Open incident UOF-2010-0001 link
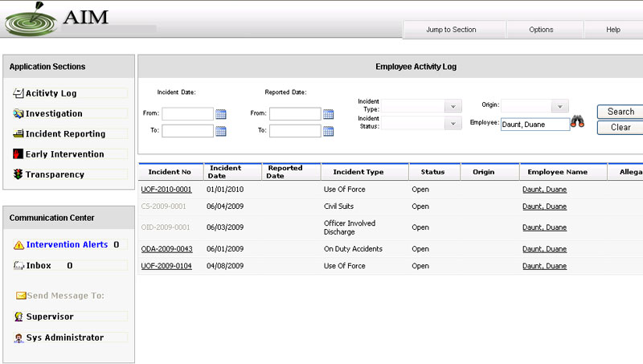The width and height of the screenshot is (643, 364). click(x=166, y=190)
